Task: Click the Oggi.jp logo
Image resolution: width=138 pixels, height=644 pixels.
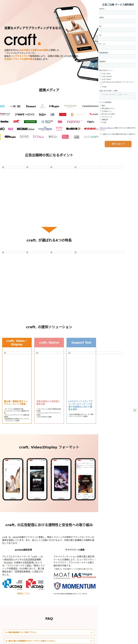Action: click(x=91, y=122)
